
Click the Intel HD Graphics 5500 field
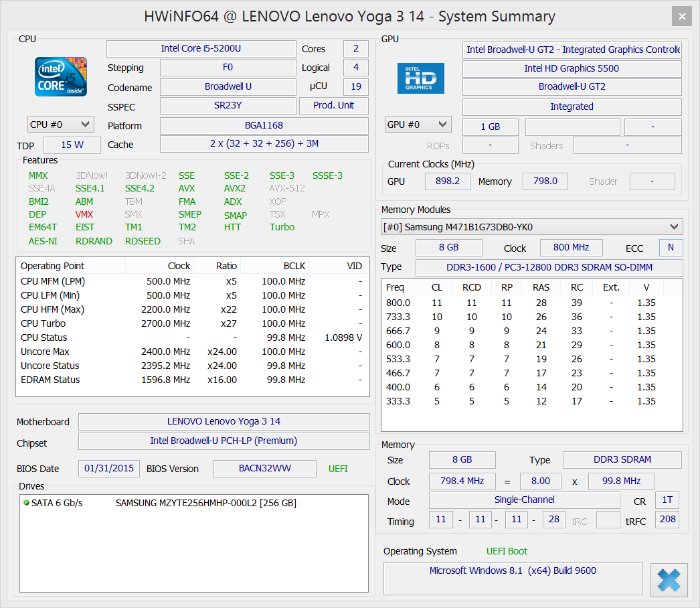[572, 69]
